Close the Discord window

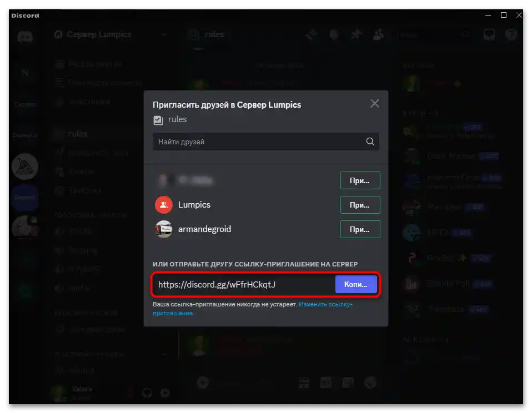(519, 15)
